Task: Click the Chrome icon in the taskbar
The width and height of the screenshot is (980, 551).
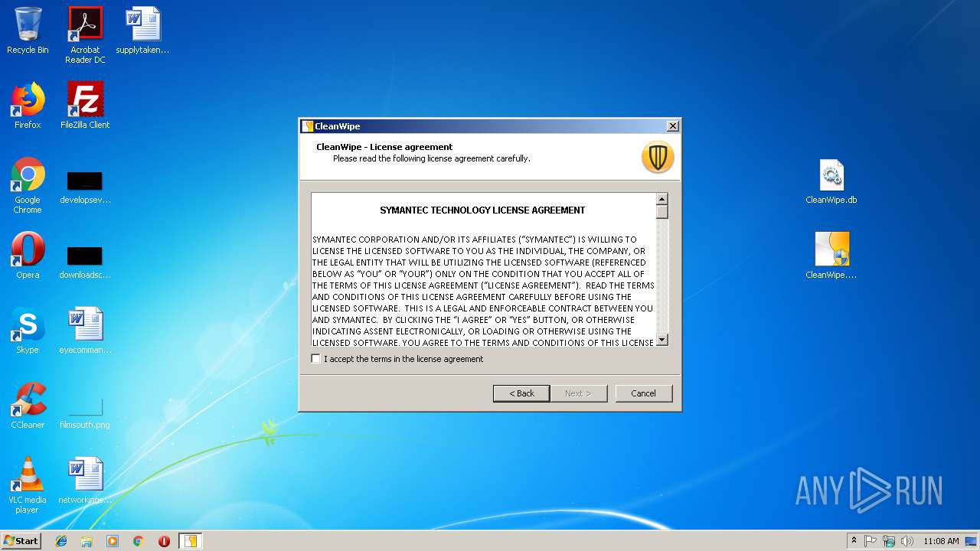Action: tap(139, 541)
